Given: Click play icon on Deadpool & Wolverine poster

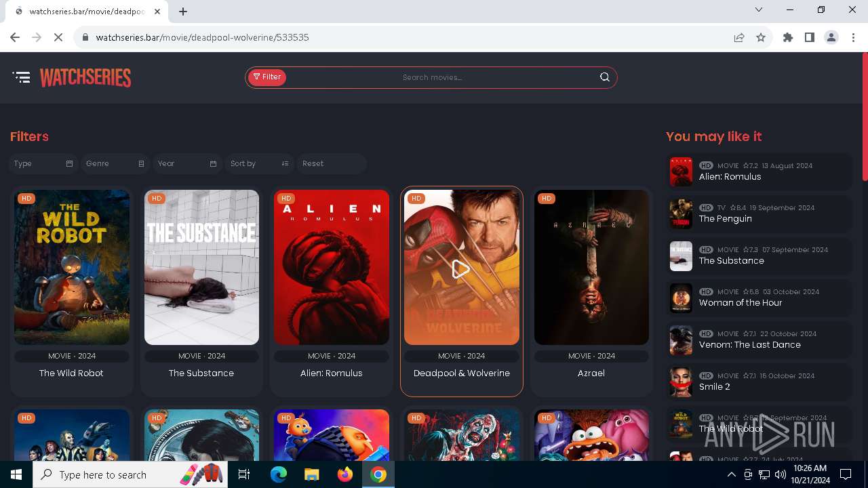Looking at the screenshot, I should (x=461, y=269).
